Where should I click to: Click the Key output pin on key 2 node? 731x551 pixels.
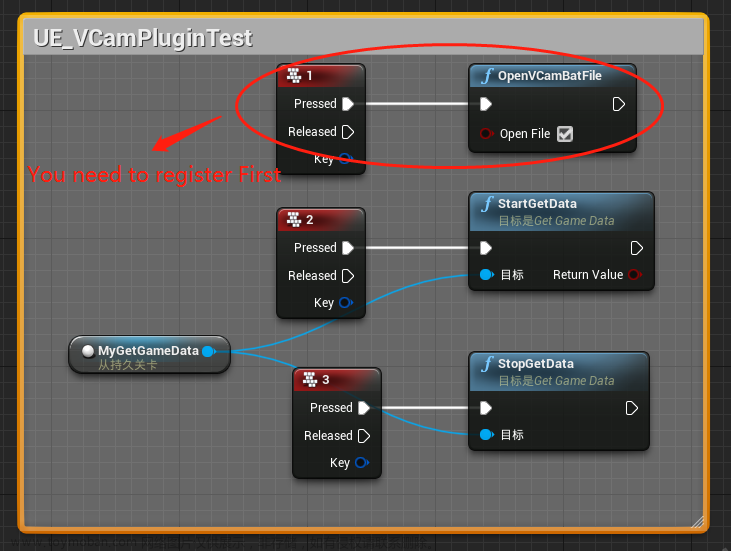345,303
